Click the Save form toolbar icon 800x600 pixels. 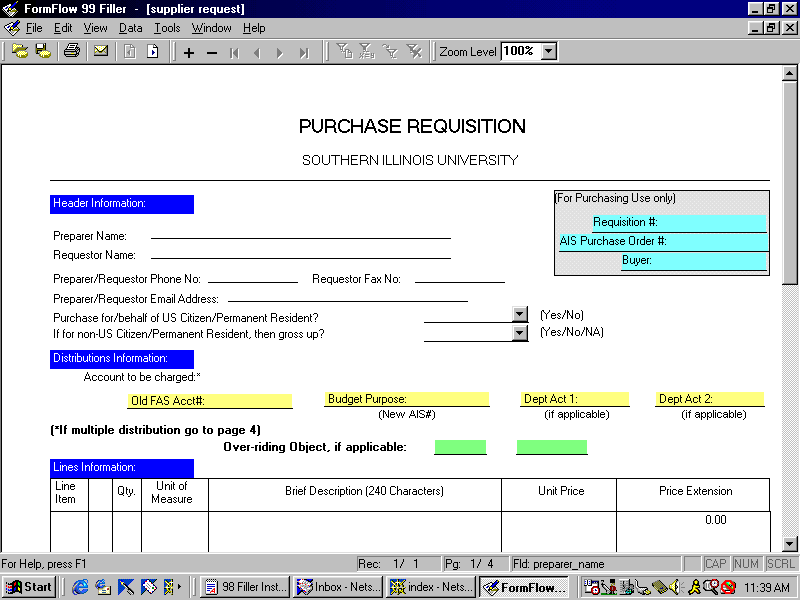point(43,52)
